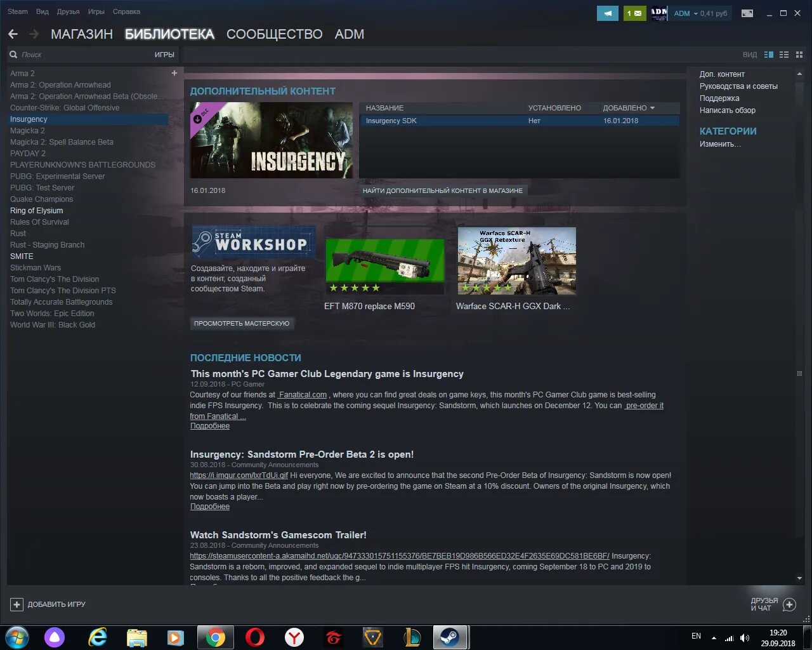The height and width of the screenshot is (650, 812).
Task: Select the list view icon
Action: 784,55
